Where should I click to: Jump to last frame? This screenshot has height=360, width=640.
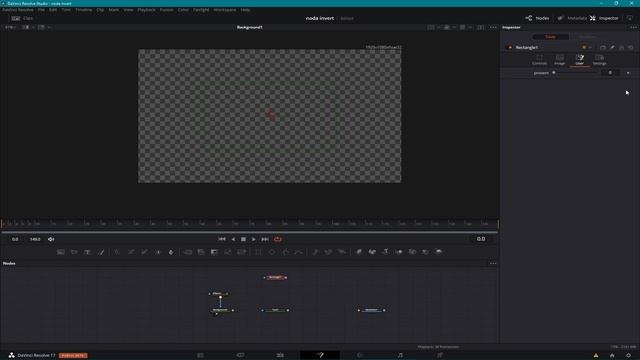[x=265, y=239]
